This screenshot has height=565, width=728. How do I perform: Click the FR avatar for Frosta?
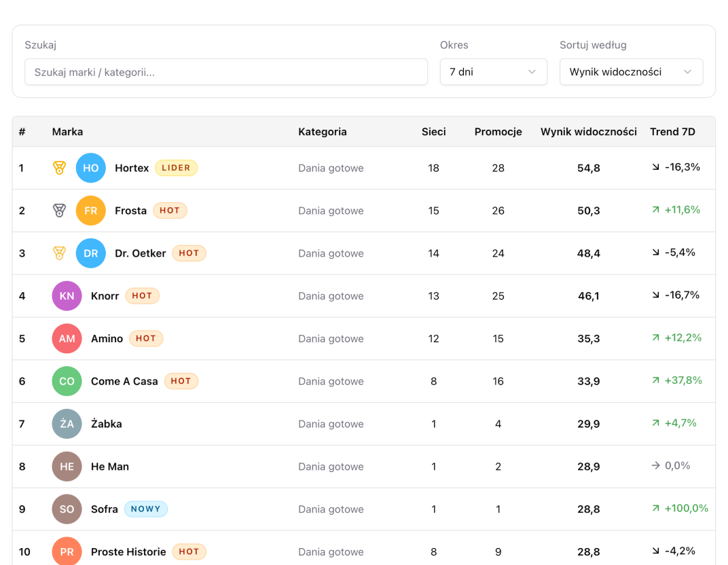coord(90,211)
